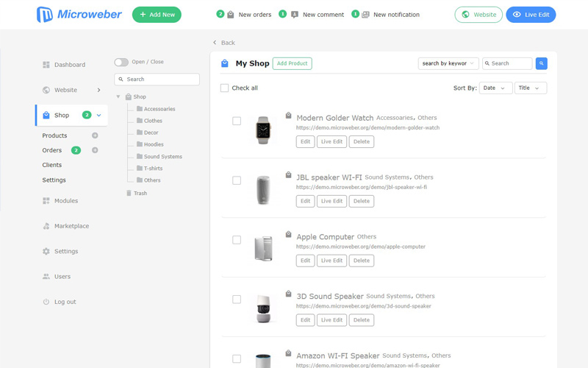Screen dimensions: 588x368
Task: Open the Modern Golder Watch URL link
Action: coord(367,127)
